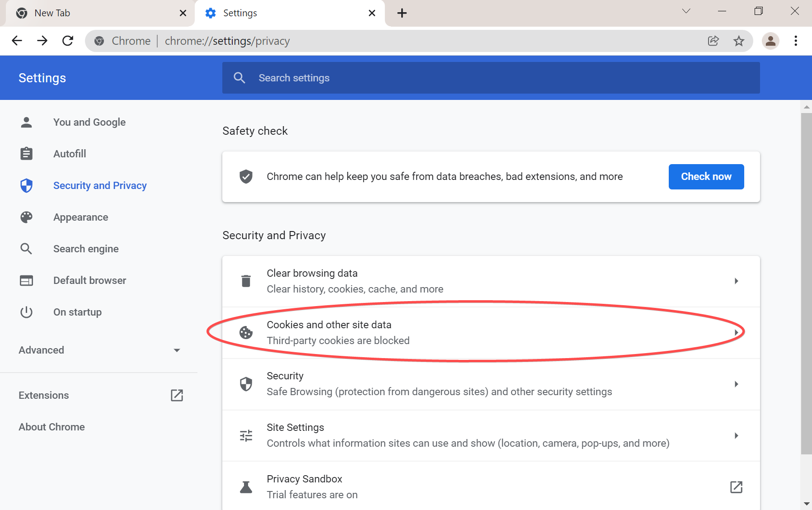The height and width of the screenshot is (510, 812).
Task: Open Appearance using the palette icon
Action: (27, 217)
